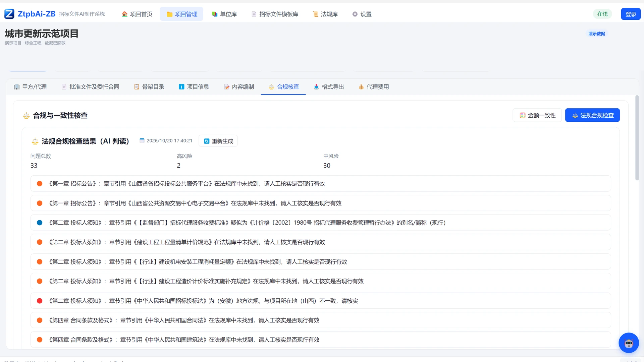Switch to the 甲方/代理 tab
Screen dimensions: 644x362
(x=30, y=87)
